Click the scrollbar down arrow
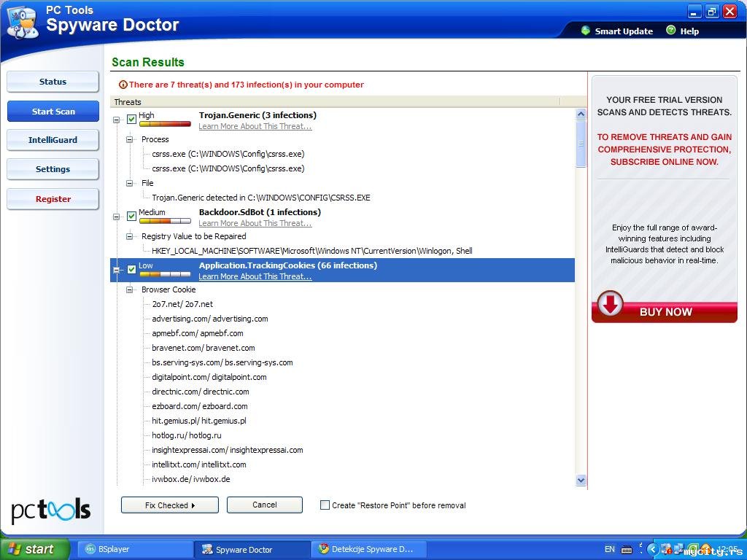Viewport: 747px width, 560px height. 581,481
